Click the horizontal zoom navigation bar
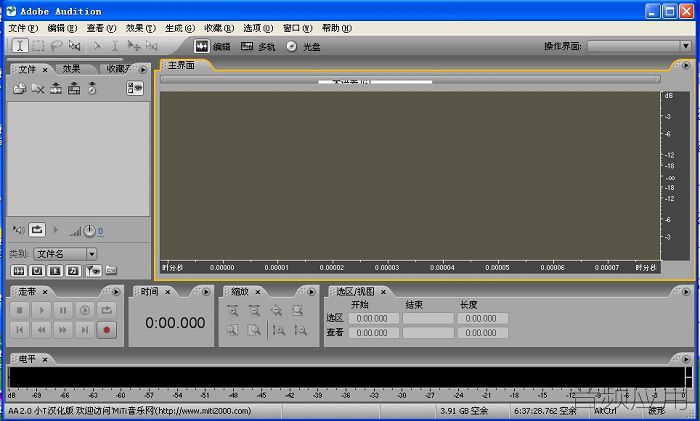The image size is (700, 421). 410,79
